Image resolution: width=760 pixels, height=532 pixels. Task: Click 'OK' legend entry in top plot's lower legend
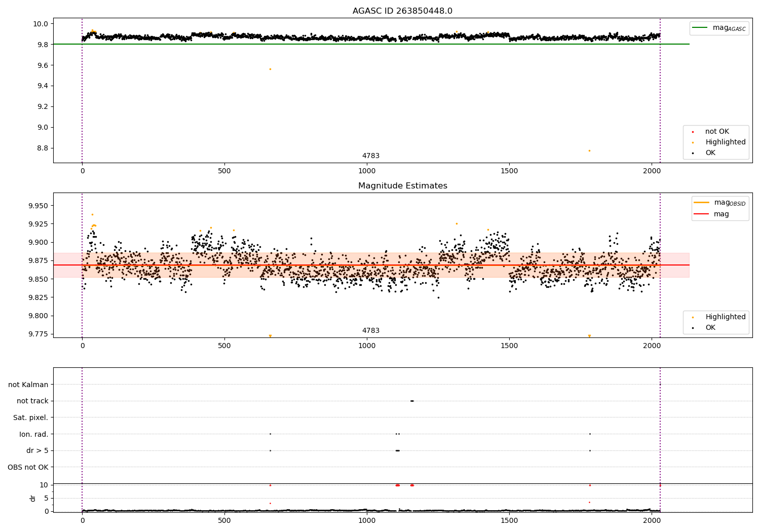(x=704, y=153)
